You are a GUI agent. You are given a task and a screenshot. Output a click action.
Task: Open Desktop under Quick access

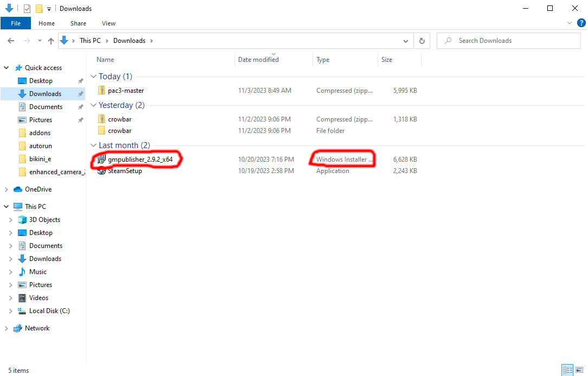41,81
